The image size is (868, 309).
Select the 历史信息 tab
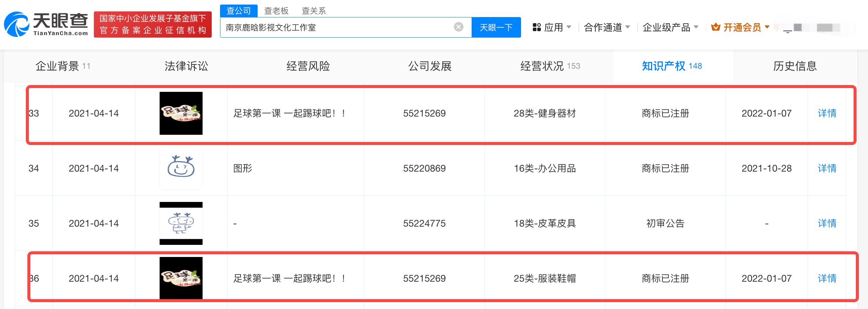(x=795, y=66)
